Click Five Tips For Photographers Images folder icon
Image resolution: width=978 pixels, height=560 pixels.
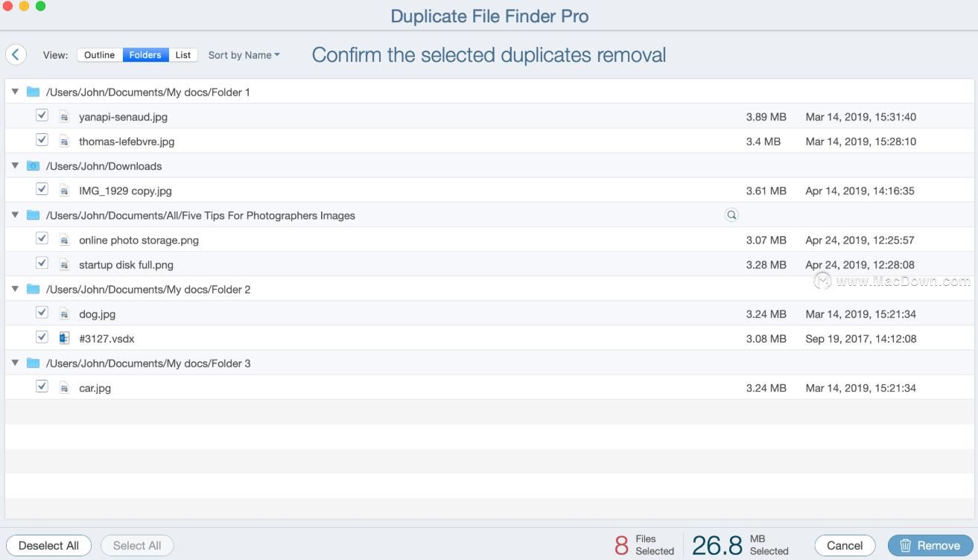point(33,215)
